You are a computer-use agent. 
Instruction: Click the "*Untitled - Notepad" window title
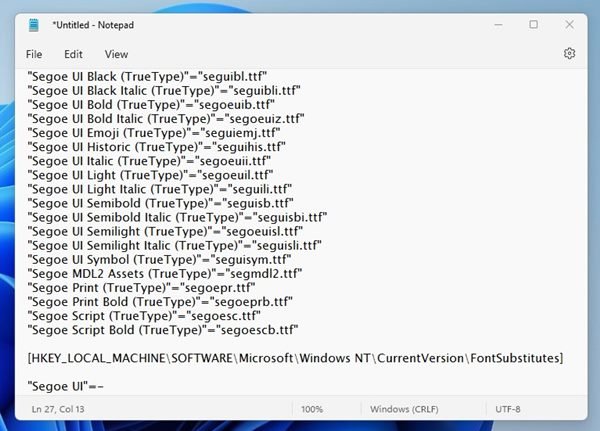[93, 25]
